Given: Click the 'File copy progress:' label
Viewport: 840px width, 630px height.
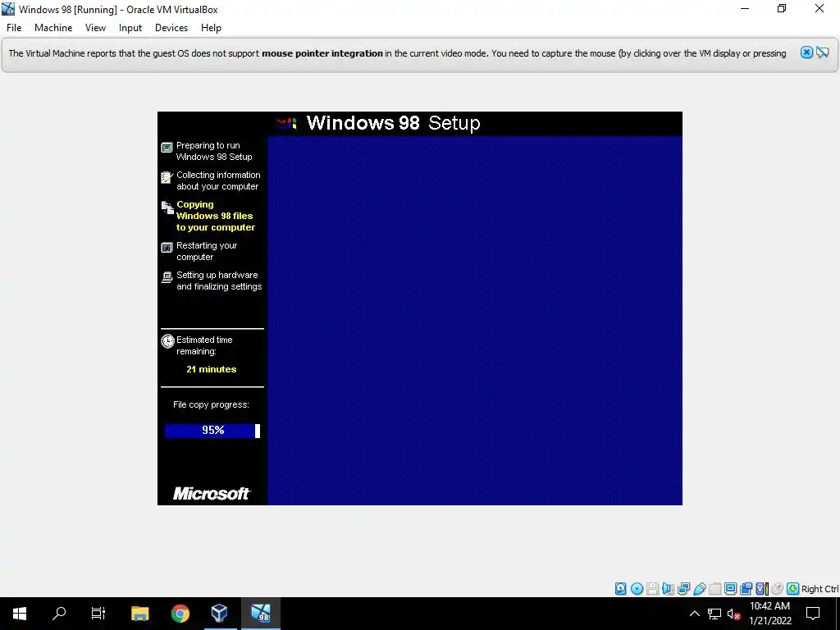Looking at the screenshot, I should (211, 404).
